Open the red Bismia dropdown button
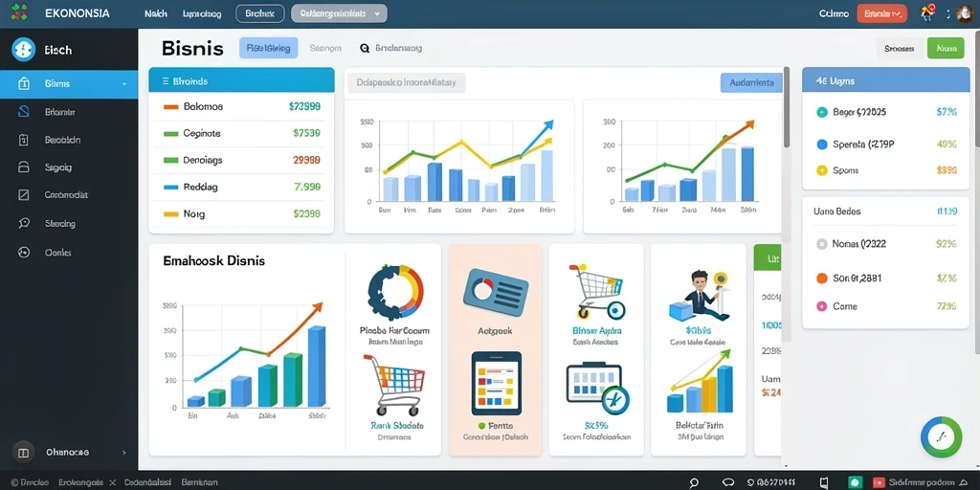980x490 pixels. click(881, 13)
